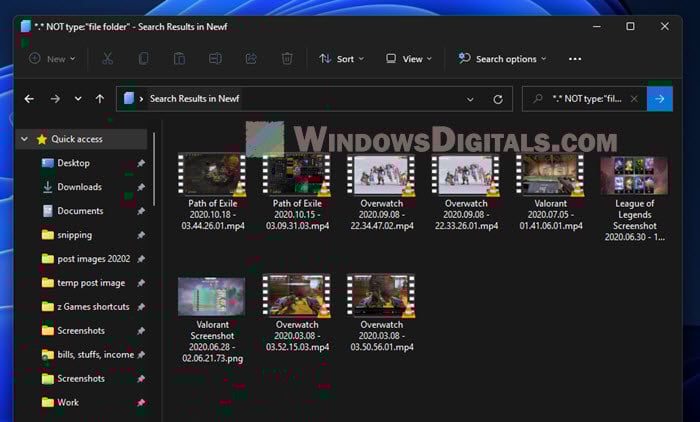
Task: Click the Share icon in toolbar
Action: coord(251,58)
